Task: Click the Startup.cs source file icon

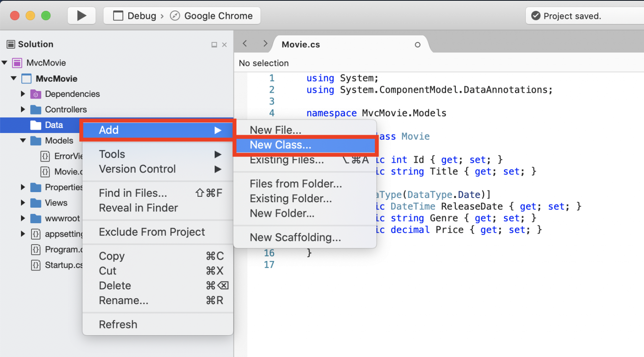Action: pyautogui.click(x=35, y=265)
